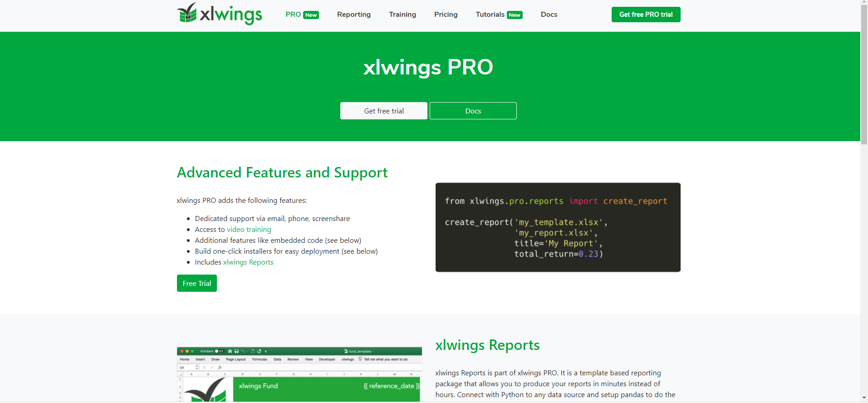The width and height of the screenshot is (868, 403).
Task: Click the Docs button in the green banner
Action: point(473,111)
